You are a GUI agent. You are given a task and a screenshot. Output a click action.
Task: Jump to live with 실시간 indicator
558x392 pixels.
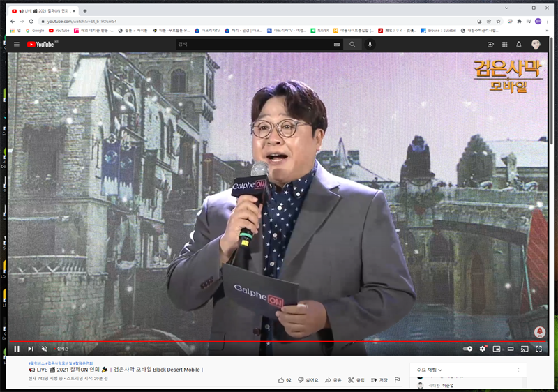(61, 349)
